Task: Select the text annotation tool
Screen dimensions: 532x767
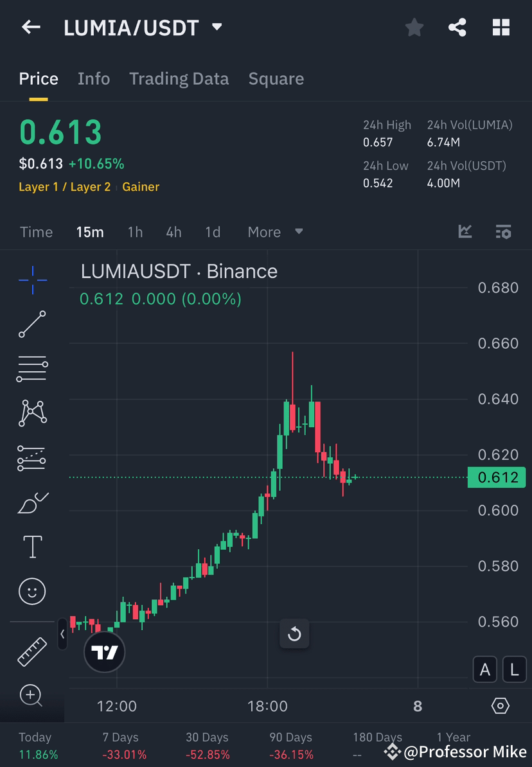Action: point(32,547)
